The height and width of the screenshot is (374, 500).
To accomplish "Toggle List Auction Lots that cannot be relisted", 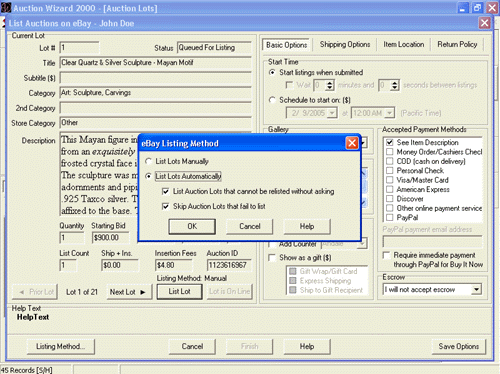I will coord(165,191).
